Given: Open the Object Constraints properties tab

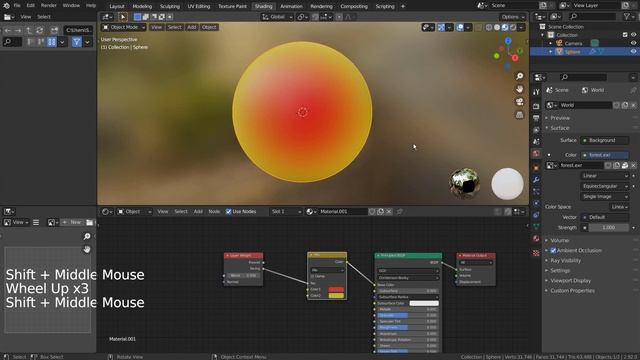Looking at the screenshot, I should click(x=536, y=215).
